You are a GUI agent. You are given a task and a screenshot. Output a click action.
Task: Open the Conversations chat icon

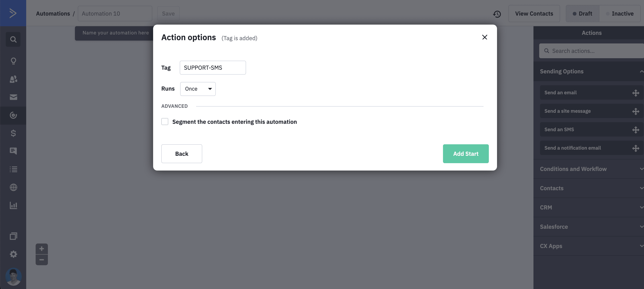[x=13, y=151]
